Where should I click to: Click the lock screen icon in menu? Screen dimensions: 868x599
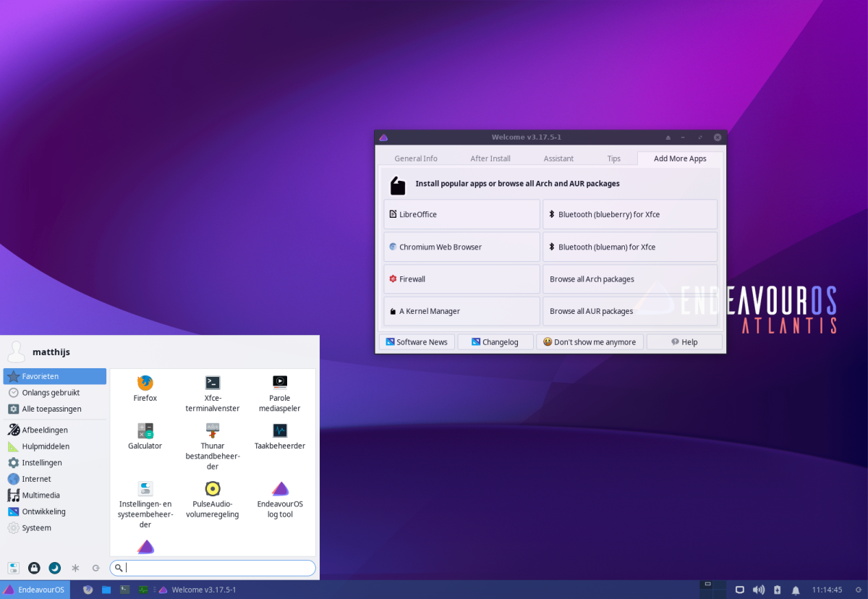(34, 568)
